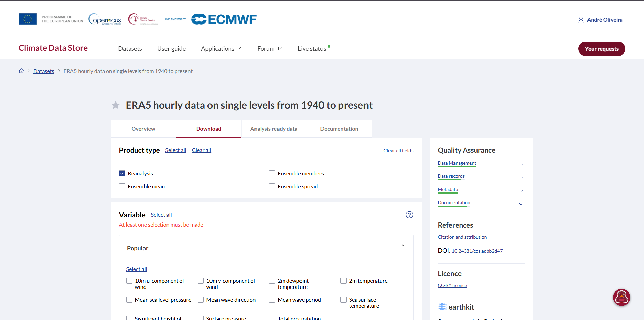The image size is (644, 320).
Task: Tick Mean sea level pressure
Action: click(x=129, y=300)
